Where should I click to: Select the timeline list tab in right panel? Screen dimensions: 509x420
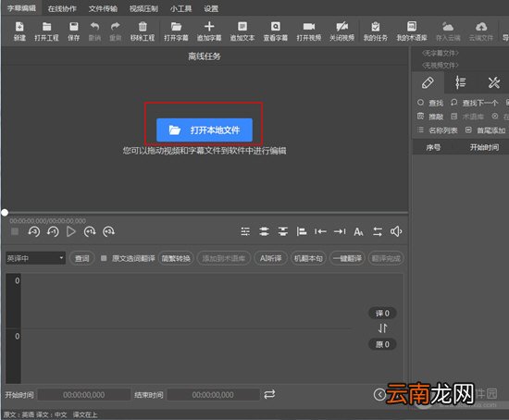[460, 82]
